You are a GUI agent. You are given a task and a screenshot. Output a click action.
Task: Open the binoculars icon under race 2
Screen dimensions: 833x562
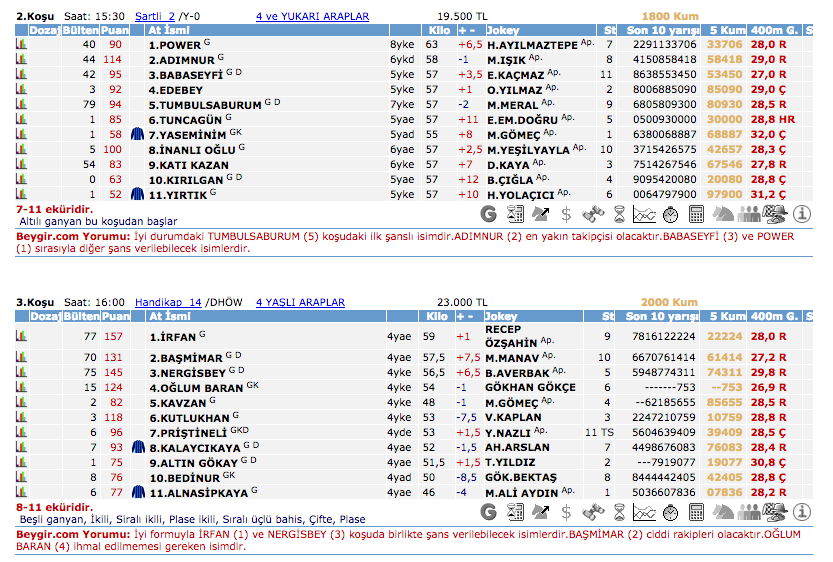(593, 213)
